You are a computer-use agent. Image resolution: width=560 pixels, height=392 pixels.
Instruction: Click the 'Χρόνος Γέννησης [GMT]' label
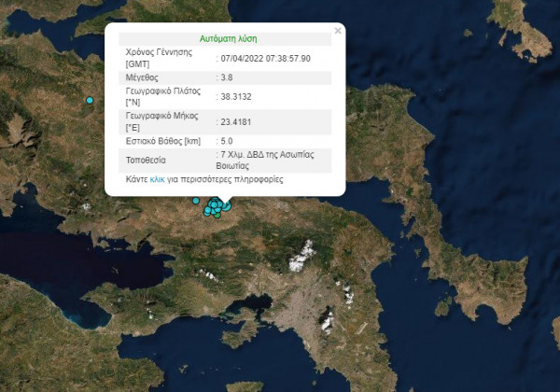point(159,58)
